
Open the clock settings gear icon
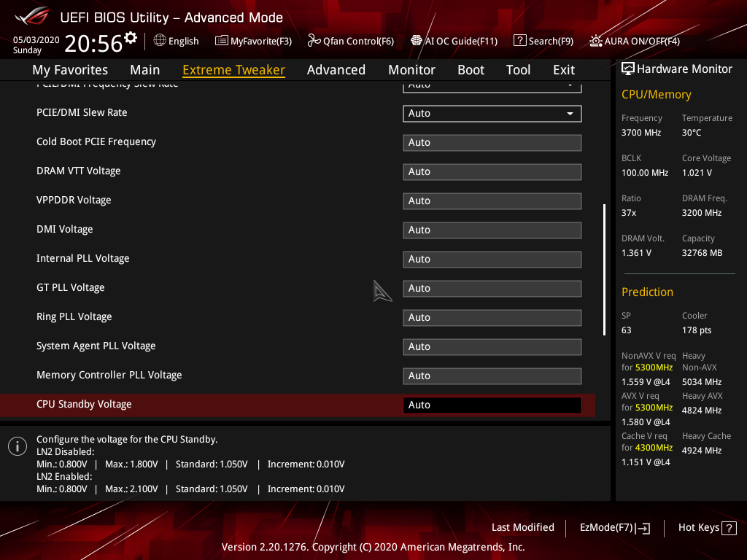pyautogui.click(x=131, y=38)
